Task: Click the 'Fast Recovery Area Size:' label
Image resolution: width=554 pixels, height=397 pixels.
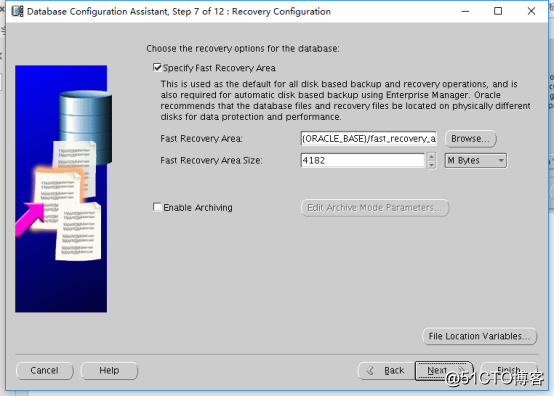Action: pos(211,160)
